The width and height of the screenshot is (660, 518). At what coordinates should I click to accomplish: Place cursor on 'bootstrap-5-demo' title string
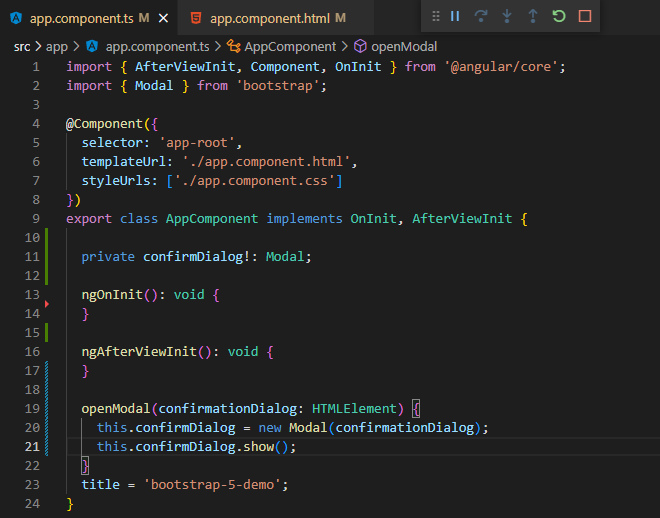click(216, 484)
